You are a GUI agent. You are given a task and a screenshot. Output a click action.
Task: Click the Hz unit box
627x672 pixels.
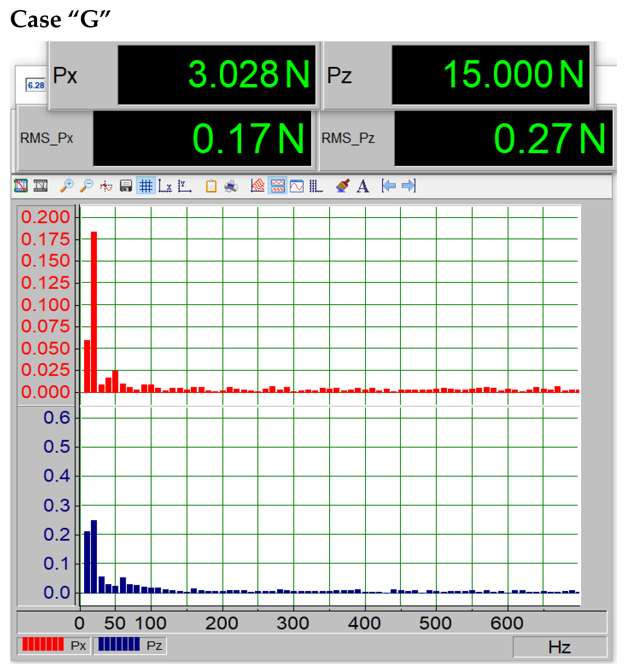coord(559,647)
